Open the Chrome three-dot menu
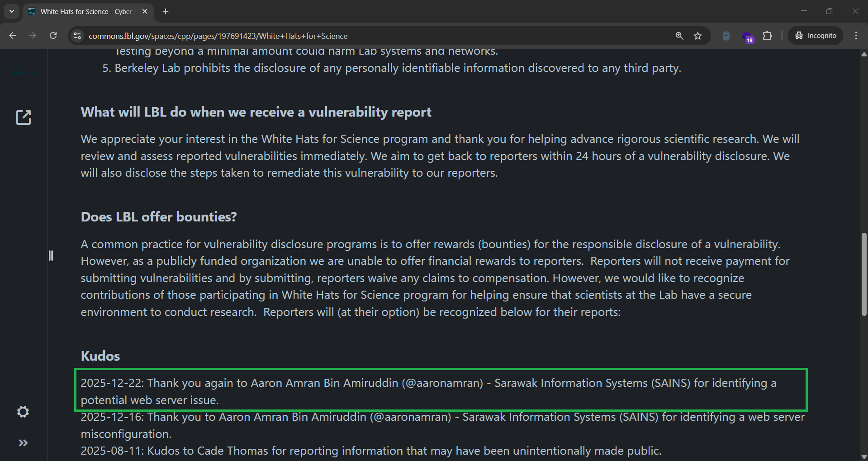This screenshot has height=461, width=868. coord(856,36)
